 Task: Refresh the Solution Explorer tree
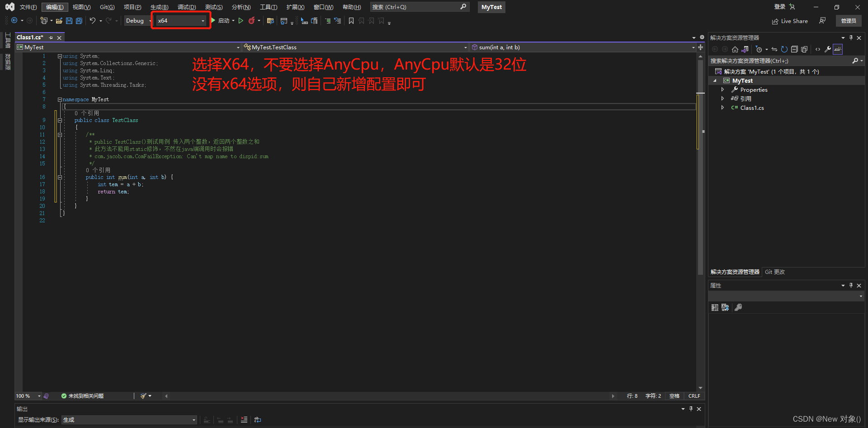784,49
